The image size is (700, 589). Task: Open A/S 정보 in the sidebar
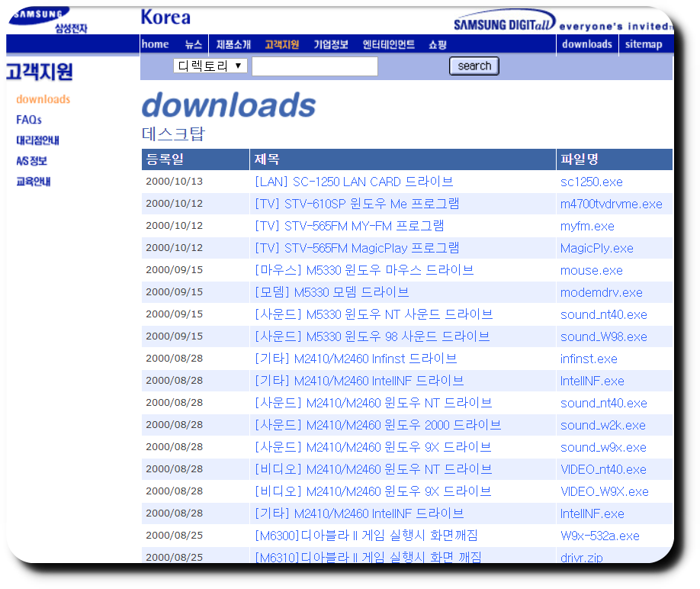coord(32,161)
